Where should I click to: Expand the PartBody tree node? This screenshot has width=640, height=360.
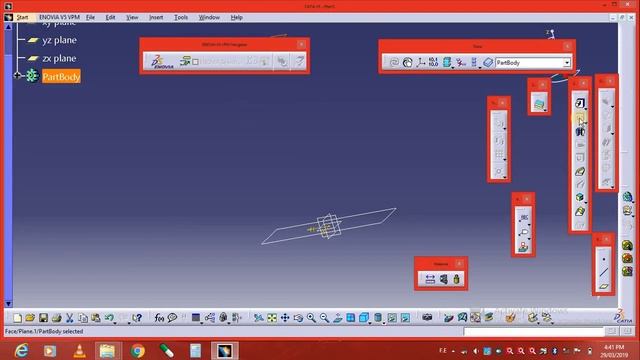click(17, 76)
